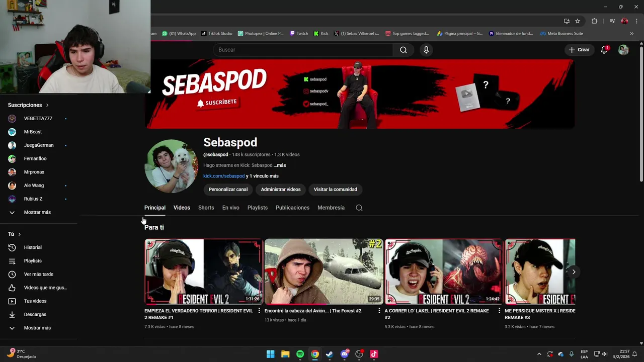Click the Crear button
Screen dimensions: 644x362
point(579,50)
